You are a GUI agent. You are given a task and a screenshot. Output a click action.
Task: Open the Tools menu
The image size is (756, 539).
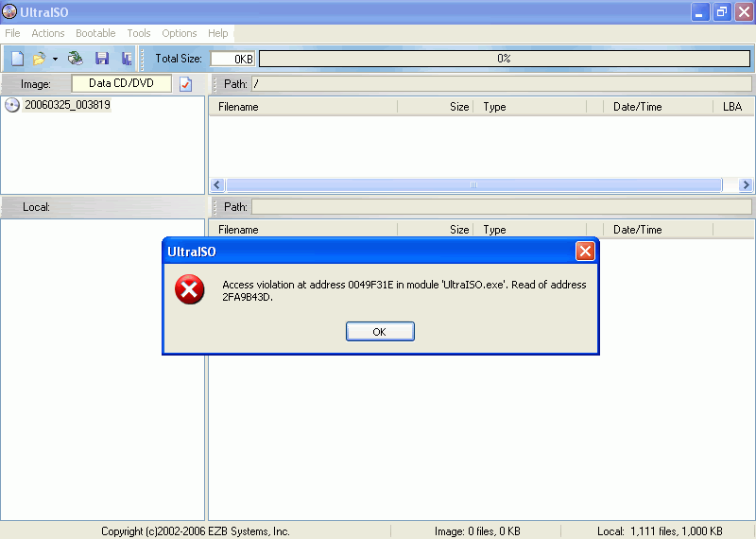click(139, 33)
